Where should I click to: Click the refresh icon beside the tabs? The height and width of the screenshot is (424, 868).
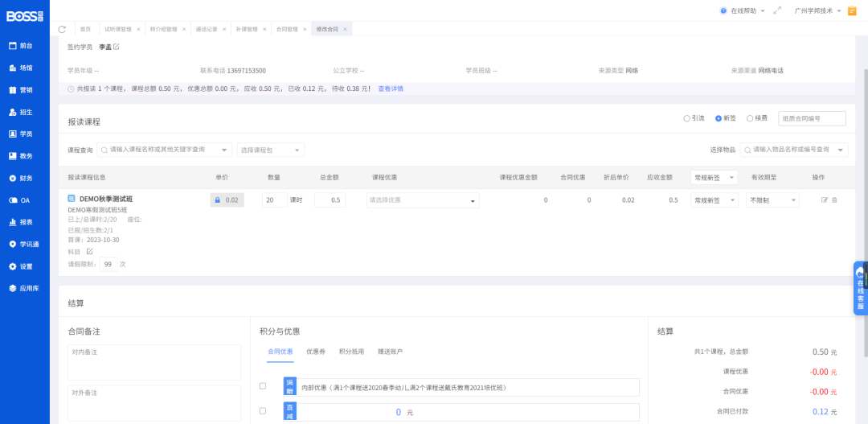(62, 29)
